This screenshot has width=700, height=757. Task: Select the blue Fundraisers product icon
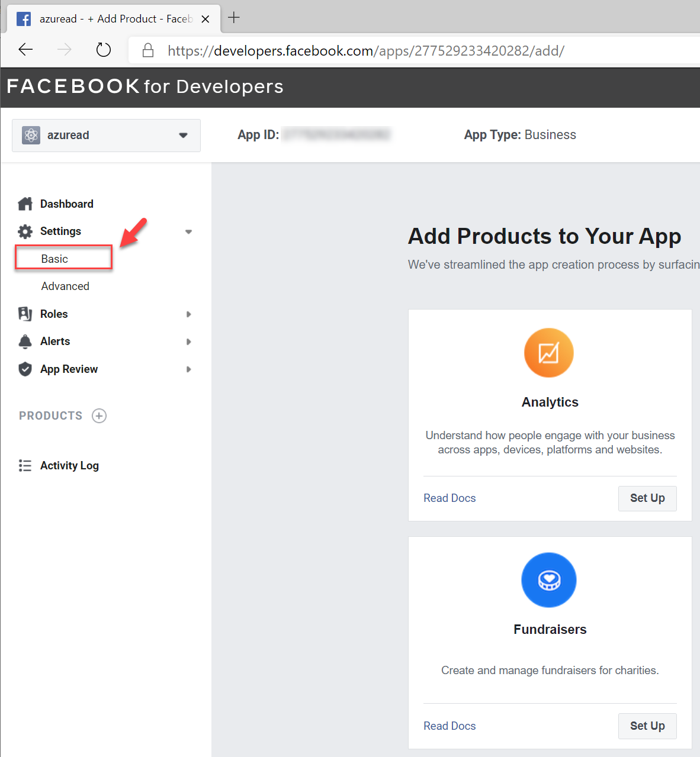[549, 580]
